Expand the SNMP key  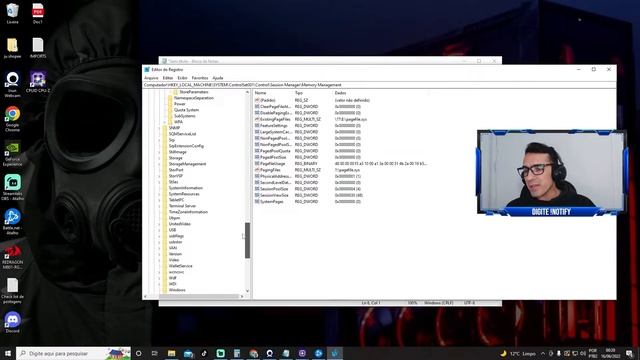click(160, 128)
